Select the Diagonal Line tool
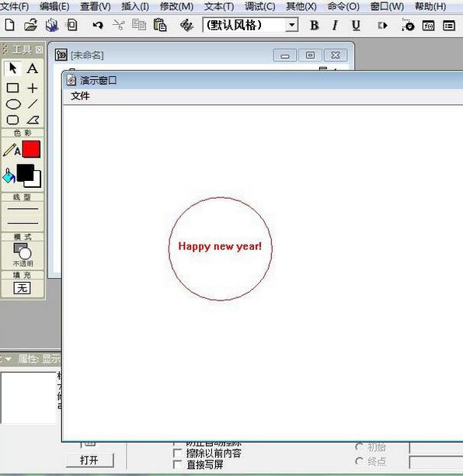The height and width of the screenshot is (476, 463). coord(33,104)
